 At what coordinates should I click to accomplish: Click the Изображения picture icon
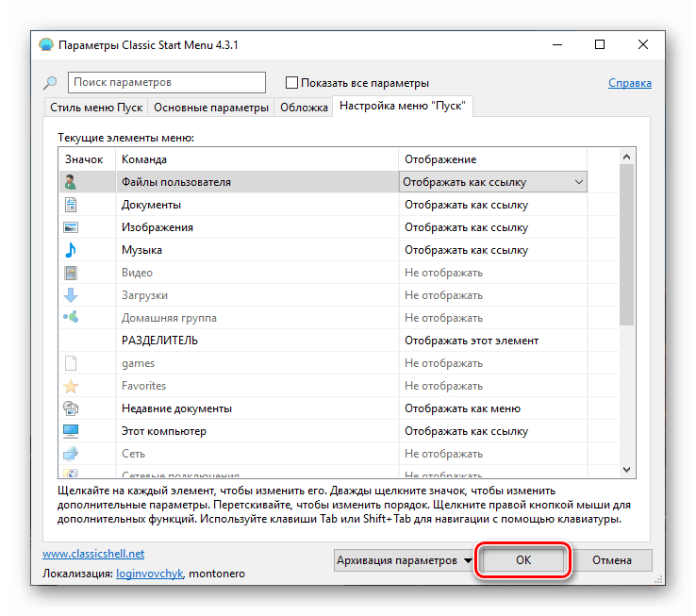coord(71,227)
